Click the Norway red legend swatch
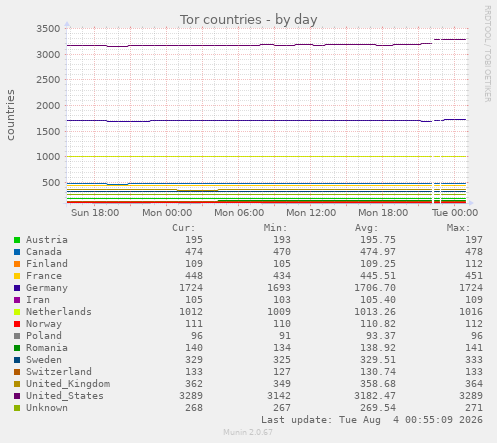This screenshot has height=443, width=497. point(17,324)
